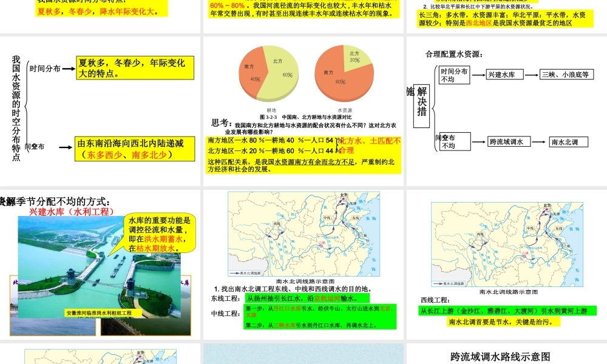Select the yellow box '由东南沿海向西北内陆递减'
Viewport: 607px width, 364px height.
(x=135, y=149)
